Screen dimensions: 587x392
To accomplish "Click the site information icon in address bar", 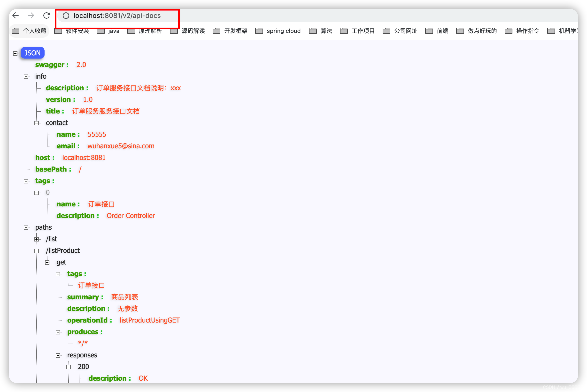I will [x=66, y=16].
